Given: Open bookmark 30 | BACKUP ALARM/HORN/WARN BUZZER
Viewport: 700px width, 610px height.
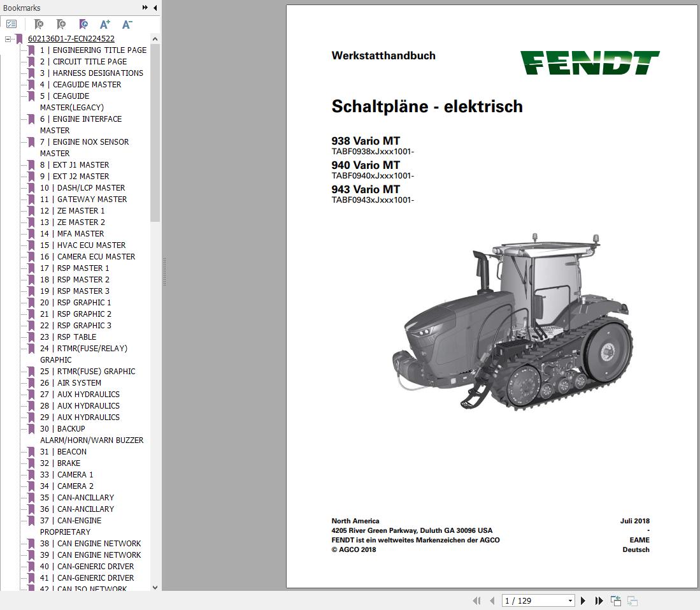Looking at the screenshot, I should (92, 434).
